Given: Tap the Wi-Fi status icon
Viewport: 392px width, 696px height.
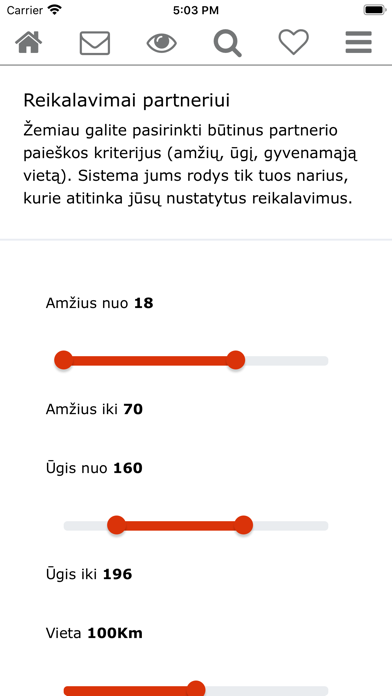Looking at the screenshot, I should pyautogui.click(x=55, y=9).
